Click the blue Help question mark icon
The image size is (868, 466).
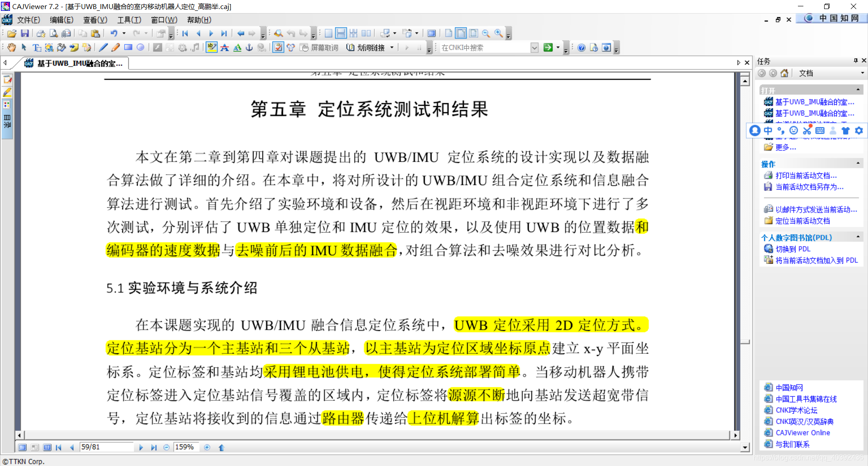tap(581, 48)
